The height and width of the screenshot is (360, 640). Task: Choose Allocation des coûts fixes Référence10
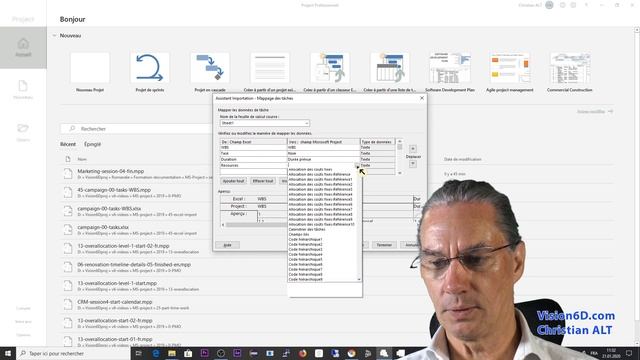tap(322, 224)
